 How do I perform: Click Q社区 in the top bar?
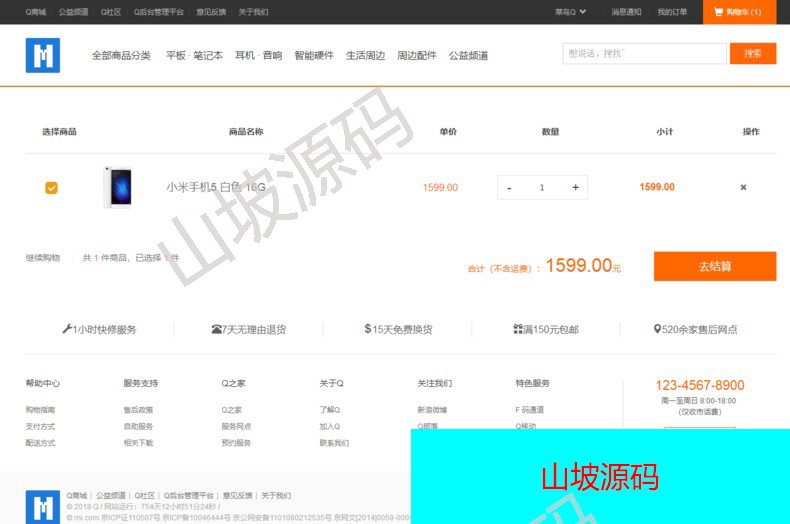pyautogui.click(x=111, y=12)
